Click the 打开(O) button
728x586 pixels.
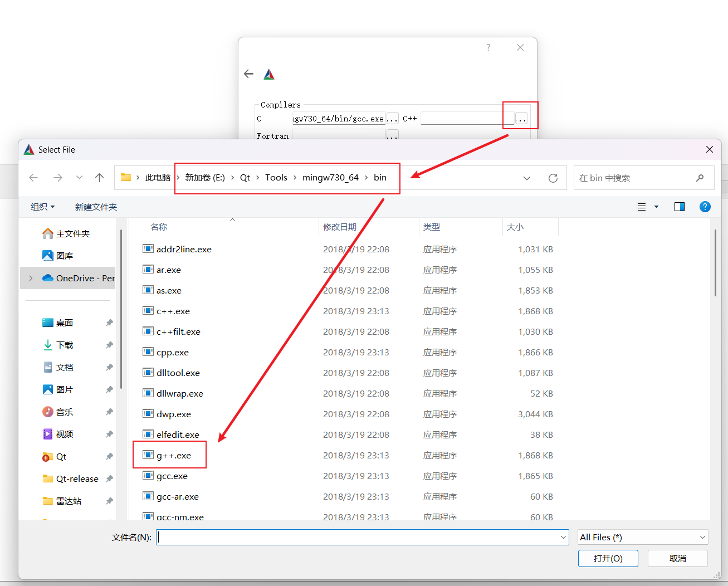pyautogui.click(x=608, y=558)
